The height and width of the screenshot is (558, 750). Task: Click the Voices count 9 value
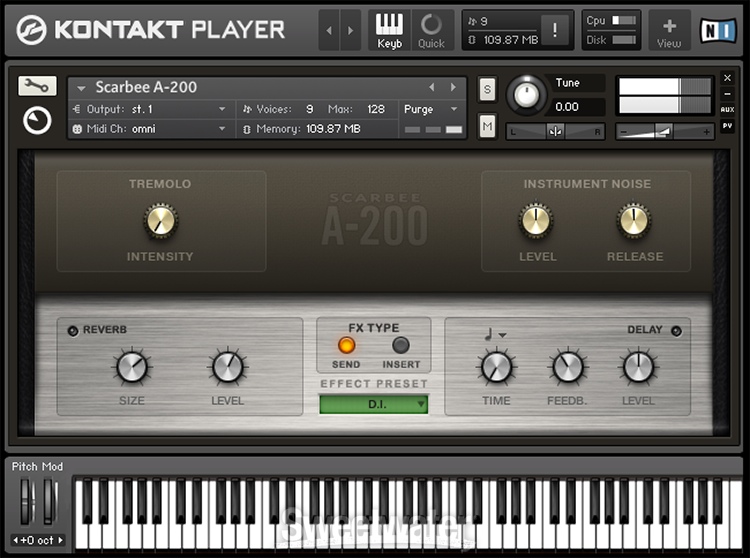pyautogui.click(x=309, y=109)
